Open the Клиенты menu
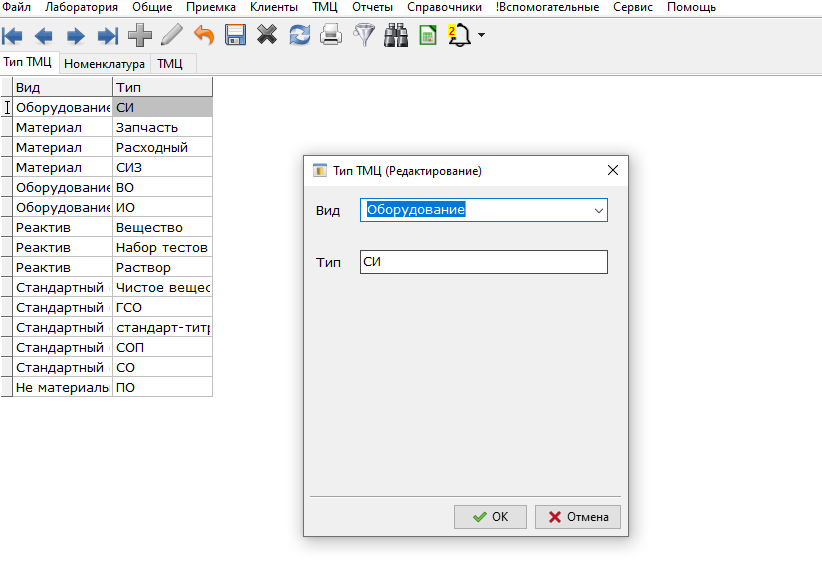 [x=274, y=7]
